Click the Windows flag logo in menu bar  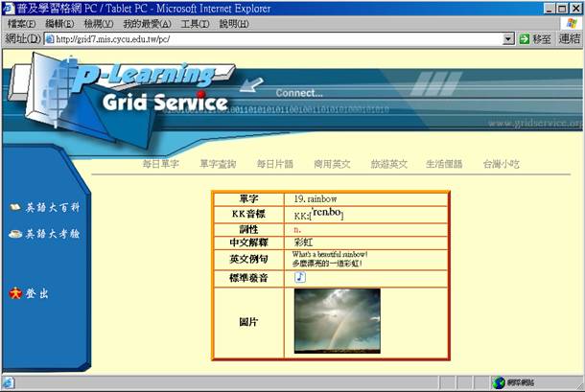[572, 23]
